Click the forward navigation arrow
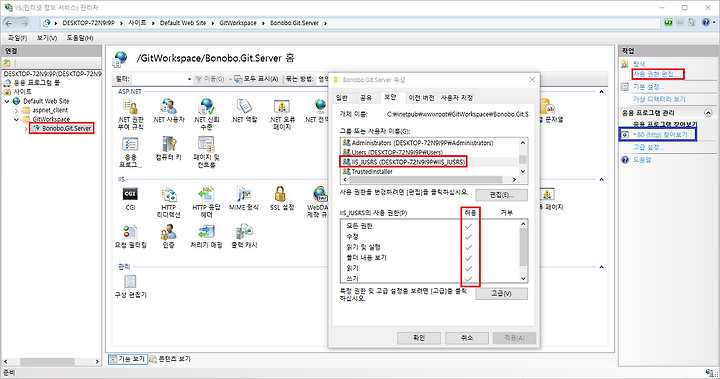The width and height of the screenshot is (720, 379). [x=24, y=23]
